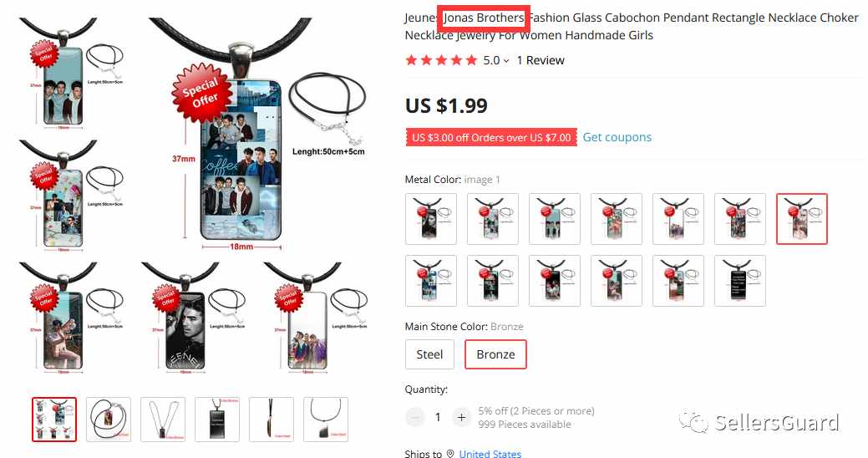Choose the selected red-bordered Metal Color swatch
Viewport: 868px width, 458px height.
801,219
